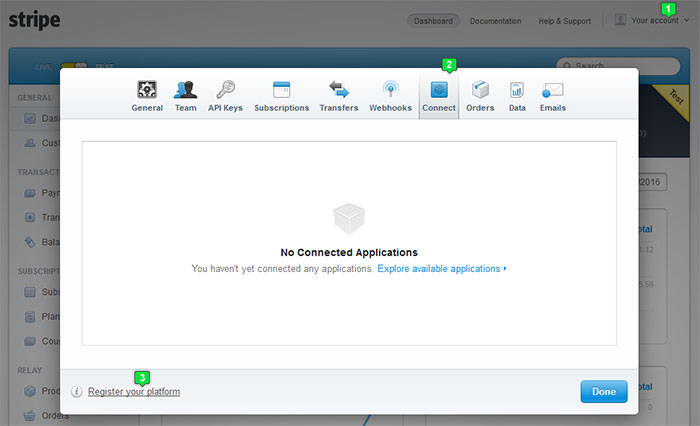
Task: Open the Subscriptions calendar icon
Action: click(281, 90)
